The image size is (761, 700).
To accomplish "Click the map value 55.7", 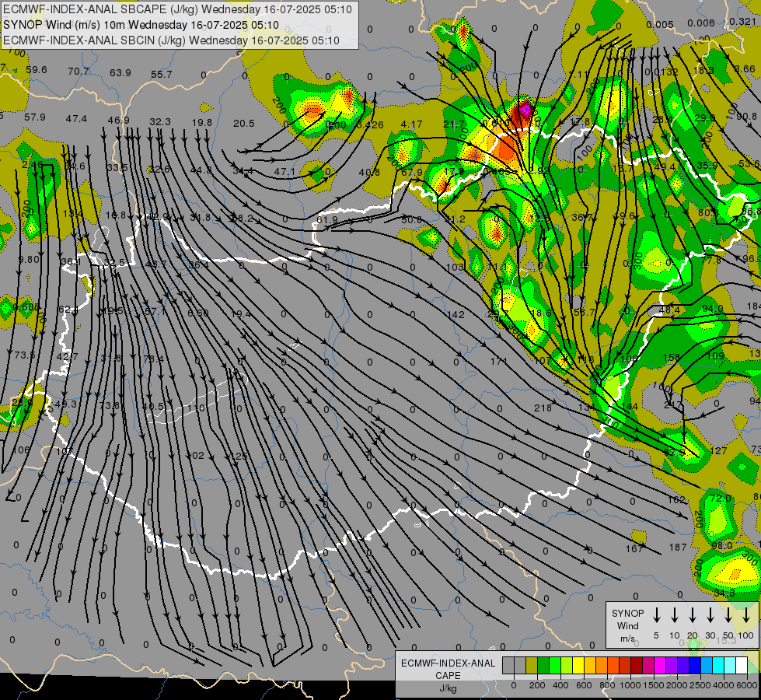I will coord(162,75).
